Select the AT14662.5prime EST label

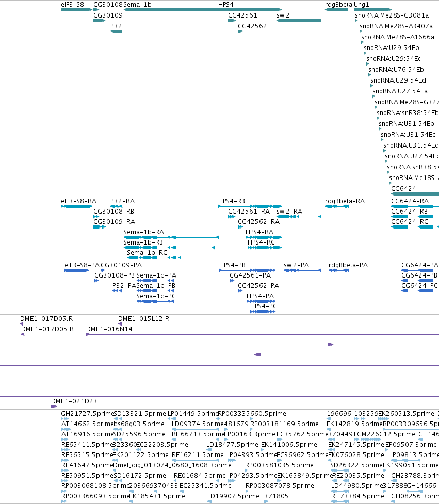87,424
